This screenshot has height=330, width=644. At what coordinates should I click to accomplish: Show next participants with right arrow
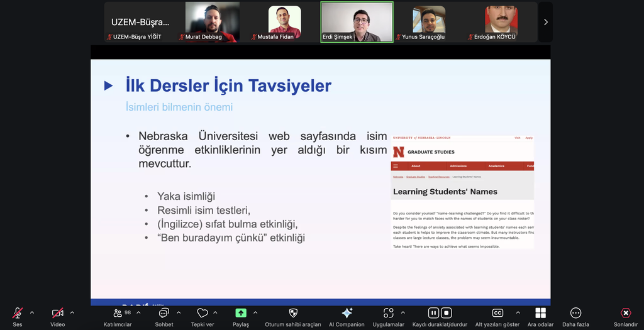coord(545,22)
